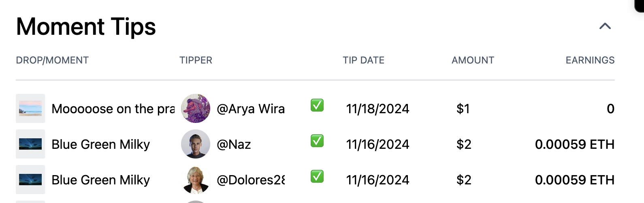Collapse the Moment Tips section
The width and height of the screenshot is (644, 203).
pyautogui.click(x=605, y=26)
